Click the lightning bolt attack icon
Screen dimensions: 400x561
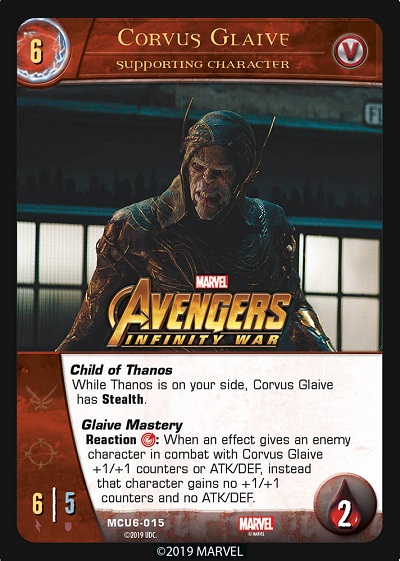pos(38,526)
